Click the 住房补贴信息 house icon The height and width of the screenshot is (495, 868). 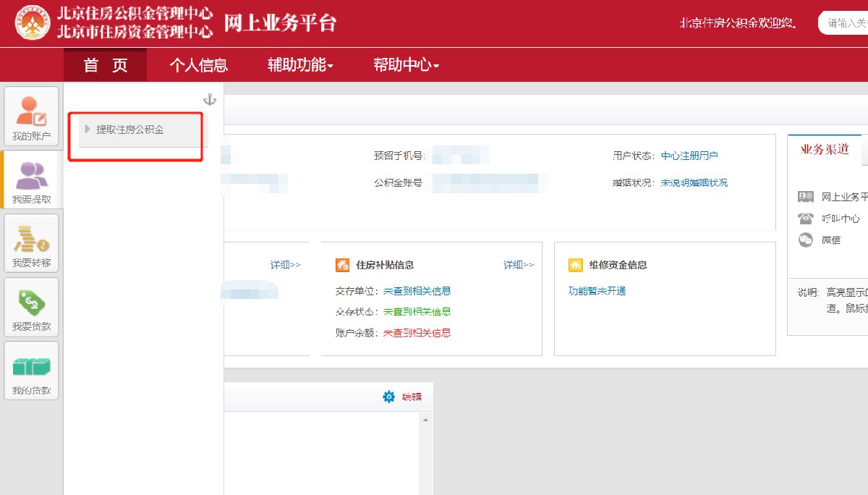click(342, 265)
